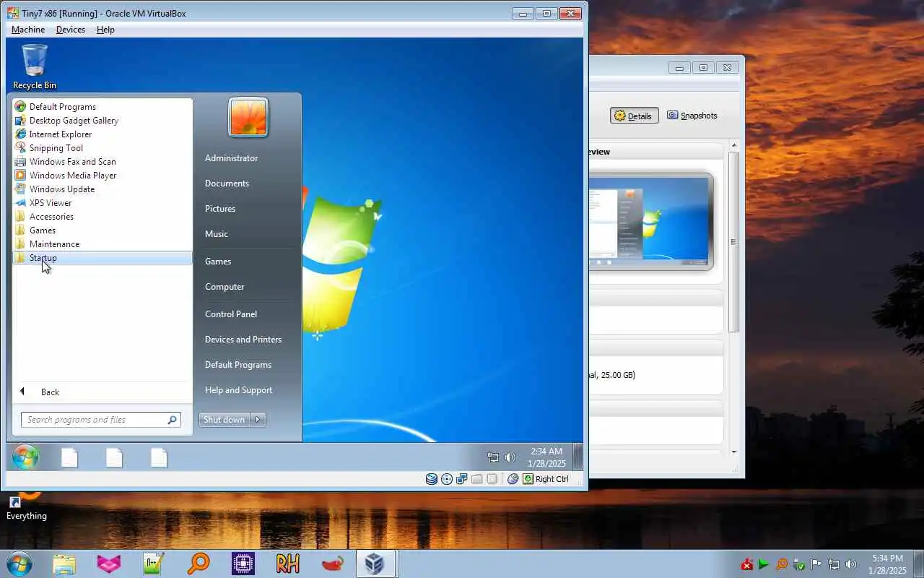This screenshot has width=924, height=578.
Task: Switch to Details view in VirtualBox Manager
Action: click(x=635, y=116)
